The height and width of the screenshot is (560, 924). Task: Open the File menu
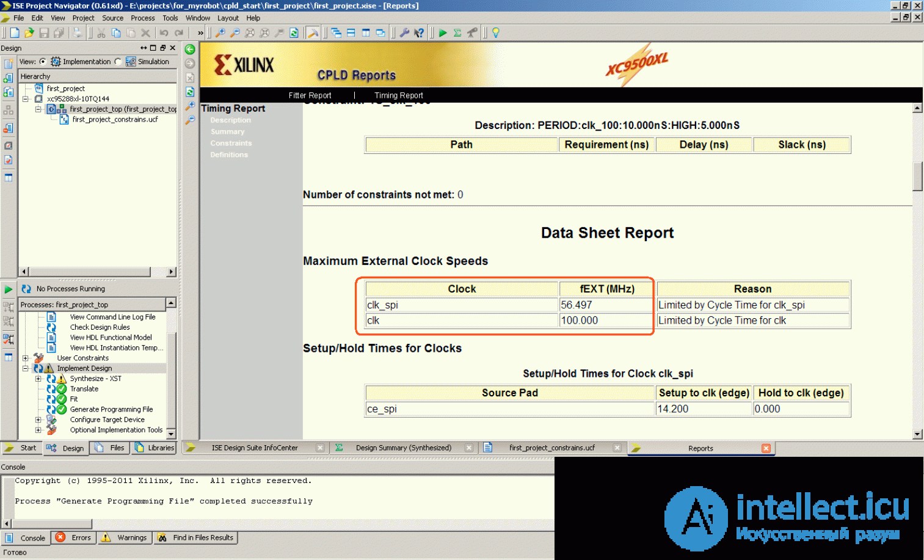[x=19, y=18]
